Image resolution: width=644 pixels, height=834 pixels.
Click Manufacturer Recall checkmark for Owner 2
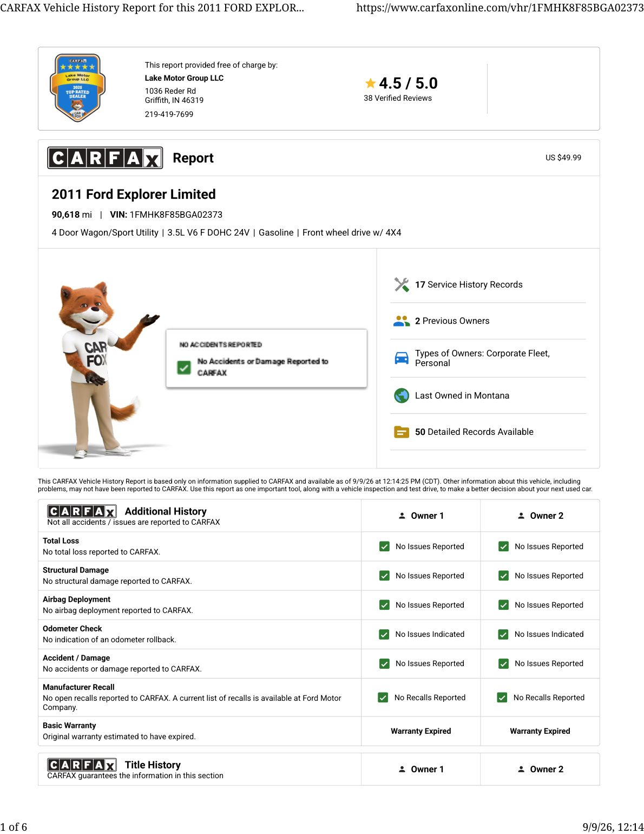pyautogui.click(x=502, y=698)
